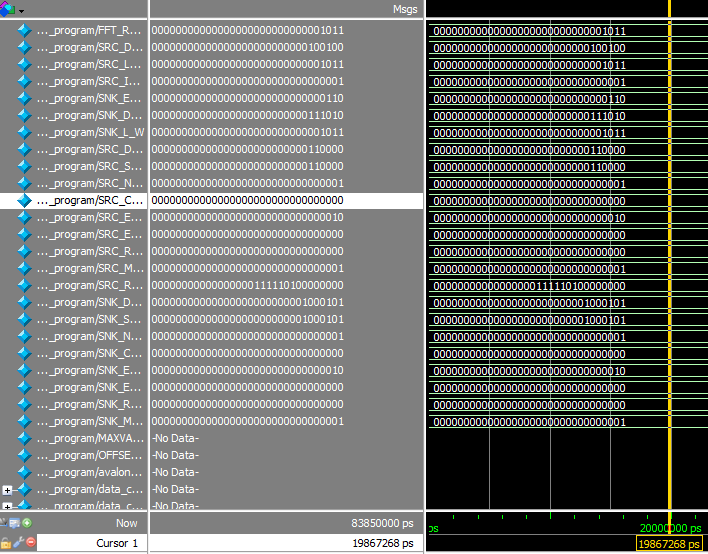This screenshot has width=708, height=554.
Task: Click the yellow '19867268 ps' cursor flag in timeline
Action: (669, 544)
